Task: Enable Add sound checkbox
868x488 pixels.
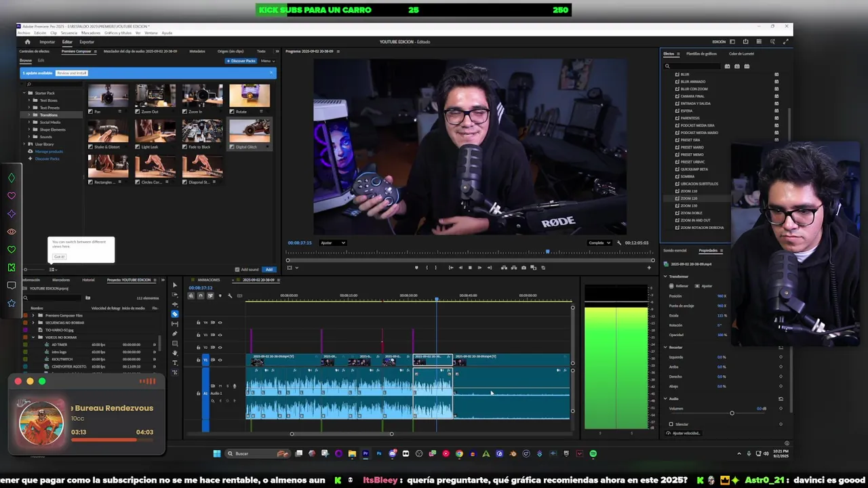Action: pos(237,269)
